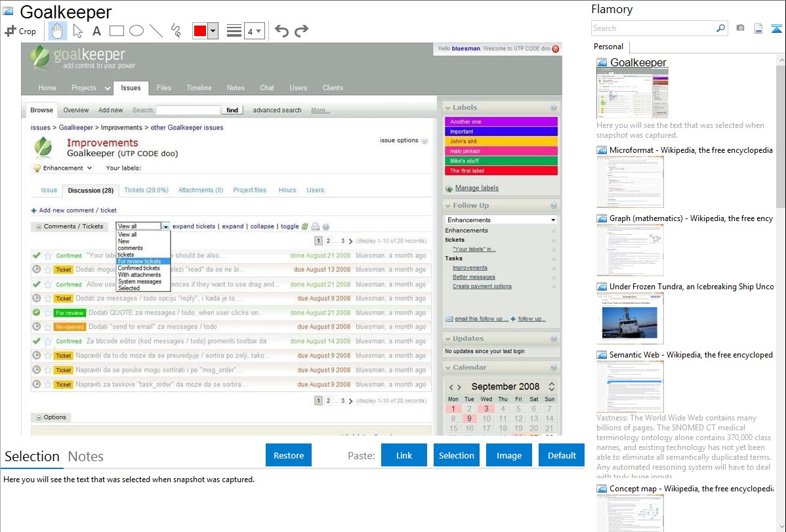Viewport: 786px width, 532px height.
Task: Click the help icon in Labels panel header
Action: (x=553, y=108)
